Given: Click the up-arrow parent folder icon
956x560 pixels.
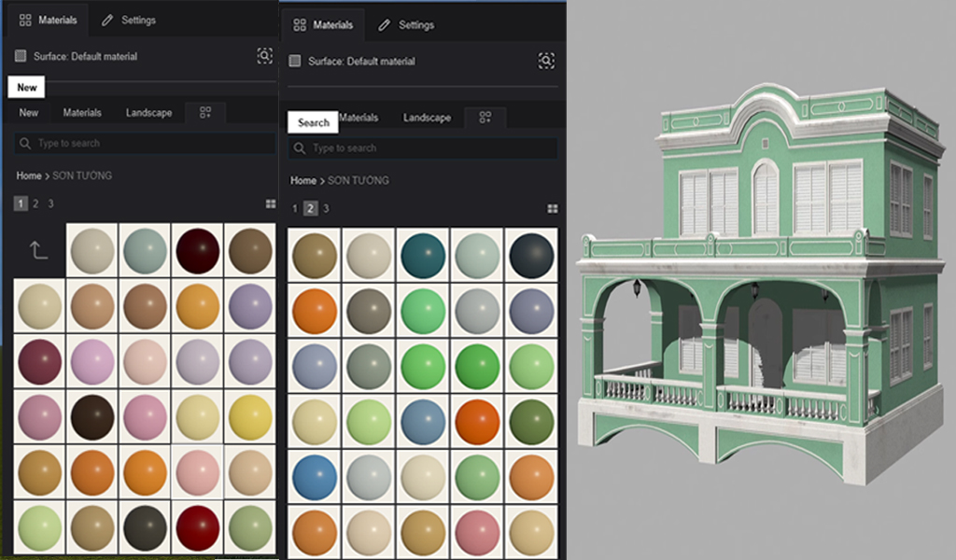Looking at the screenshot, I should 38,250.
